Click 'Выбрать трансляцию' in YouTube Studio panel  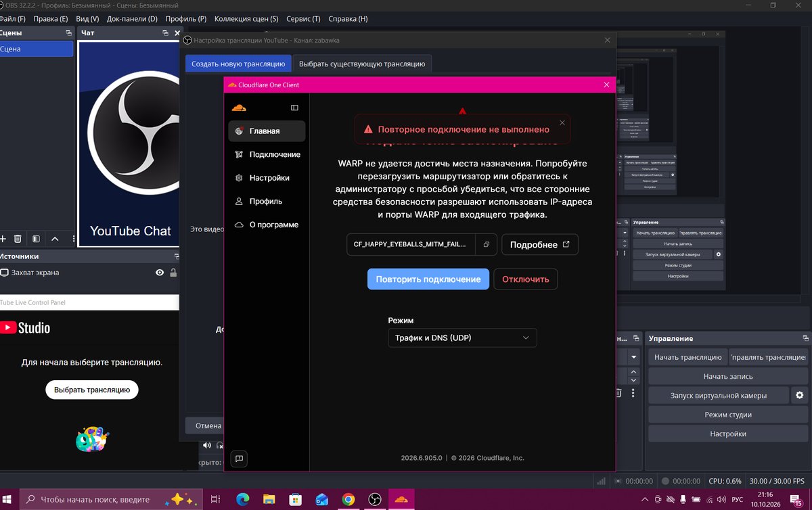point(92,390)
